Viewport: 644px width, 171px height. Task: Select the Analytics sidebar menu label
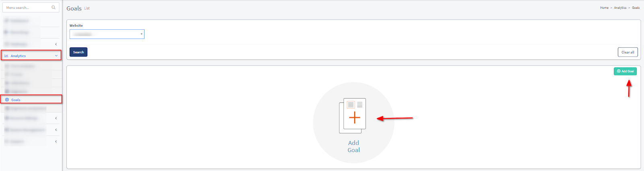click(x=18, y=56)
